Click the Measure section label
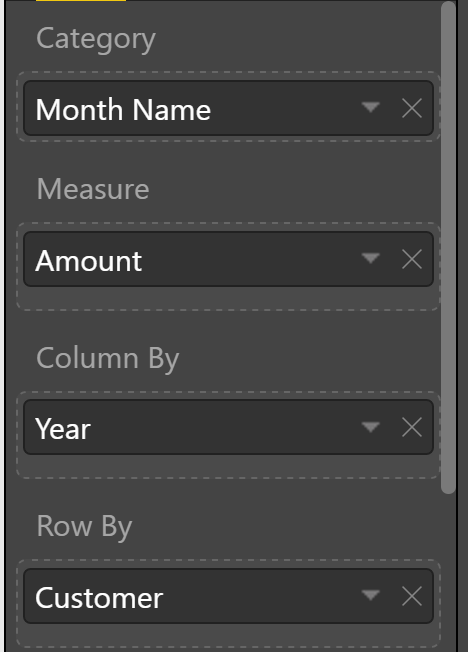Viewport: 468px width, 652px height. 93,189
